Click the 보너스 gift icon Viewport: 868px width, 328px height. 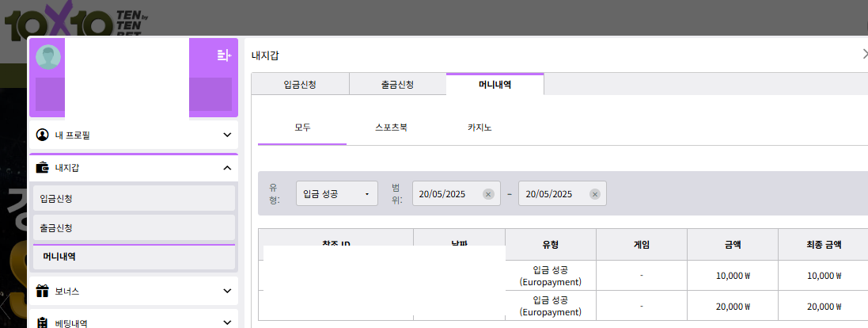click(43, 292)
